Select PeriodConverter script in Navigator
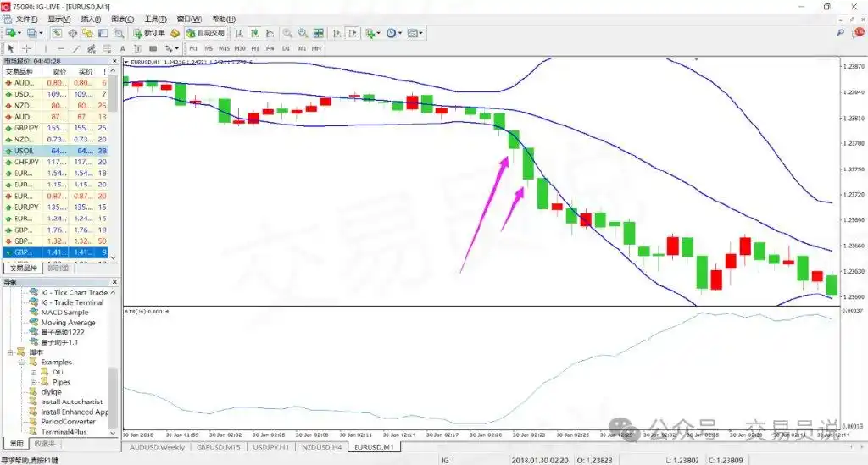The height and width of the screenshot is (465, 868). click(x=69, y=422)
